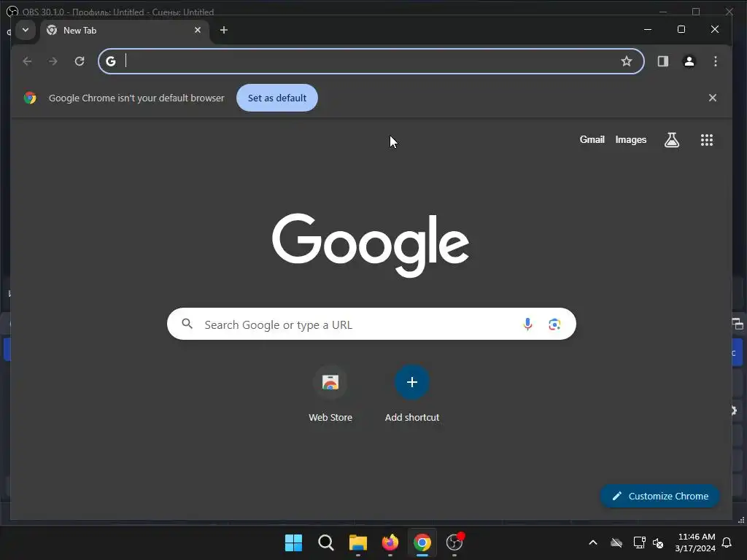Open Chrome's three-dot menu
Image resolution: width=747 pixels, height=560 pixels.
pos(716,61)
